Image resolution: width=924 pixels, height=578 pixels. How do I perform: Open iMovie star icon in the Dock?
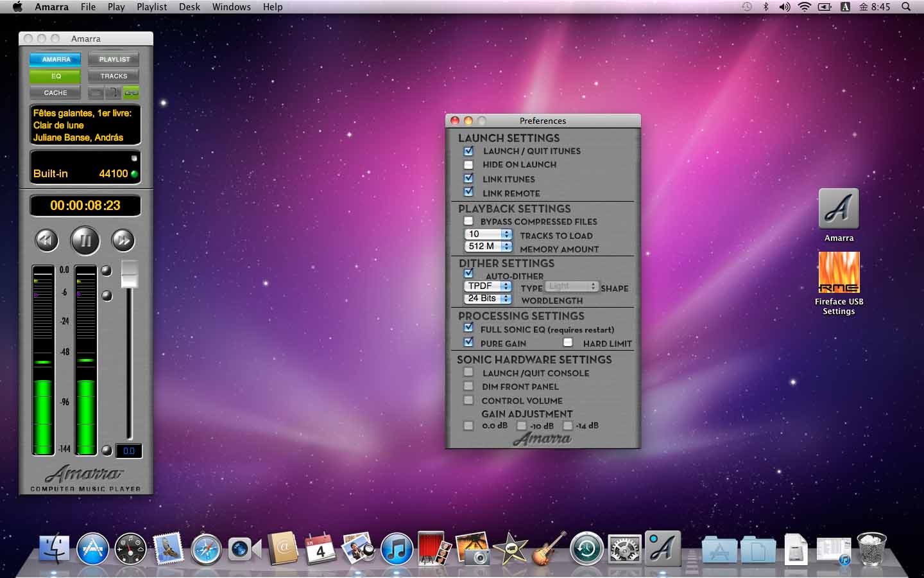511,549
